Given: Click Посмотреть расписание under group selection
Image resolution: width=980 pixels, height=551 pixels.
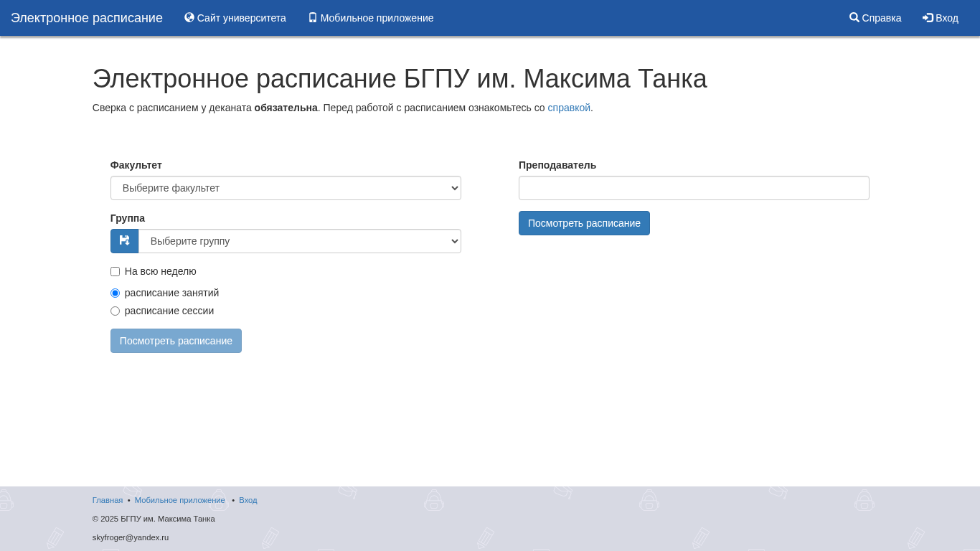Looking at the screenshot, I should (x=176, y=341).
